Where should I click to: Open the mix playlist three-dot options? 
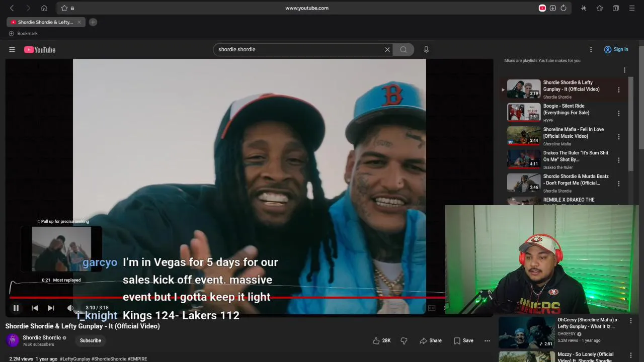624,70
